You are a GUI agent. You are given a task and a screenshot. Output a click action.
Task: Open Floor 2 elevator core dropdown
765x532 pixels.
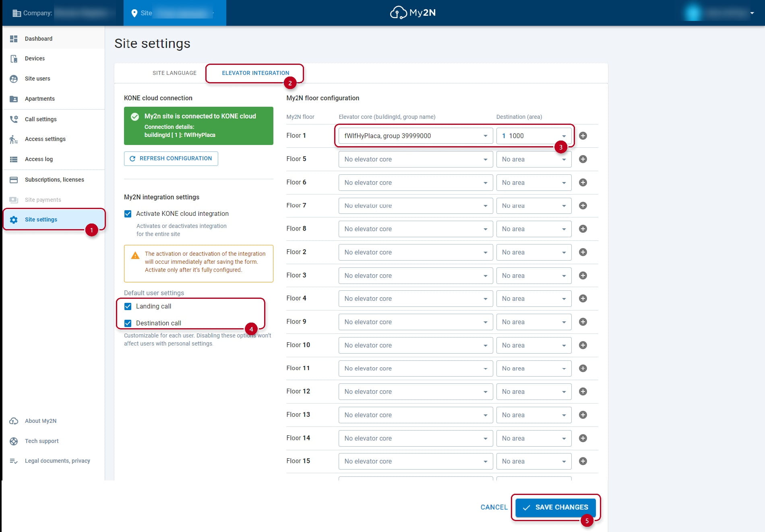click(416, 252)
